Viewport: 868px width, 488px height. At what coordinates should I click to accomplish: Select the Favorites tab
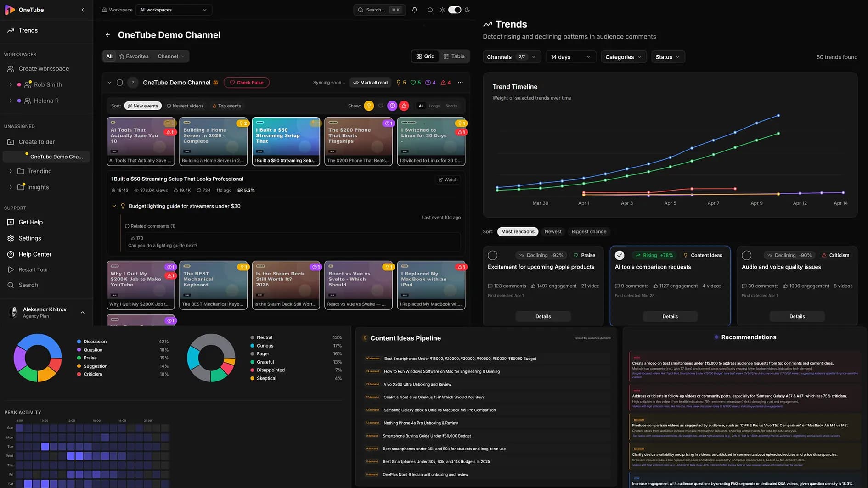click(x=134, y=56)
